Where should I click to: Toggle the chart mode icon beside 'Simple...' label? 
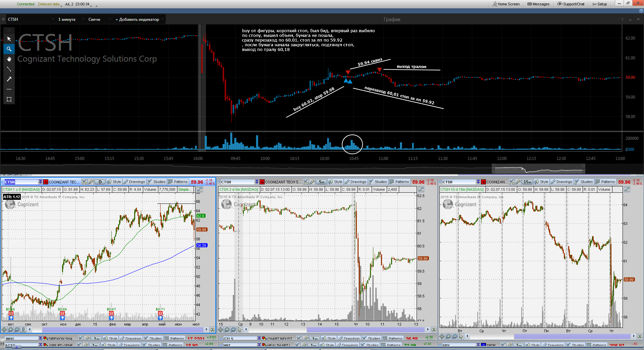[x=200, y=189]
